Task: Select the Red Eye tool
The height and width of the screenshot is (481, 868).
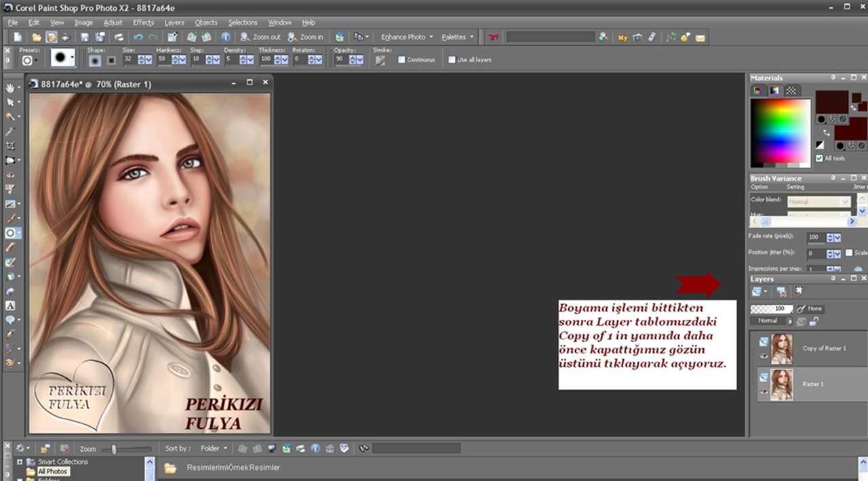Action: (10, 175)
